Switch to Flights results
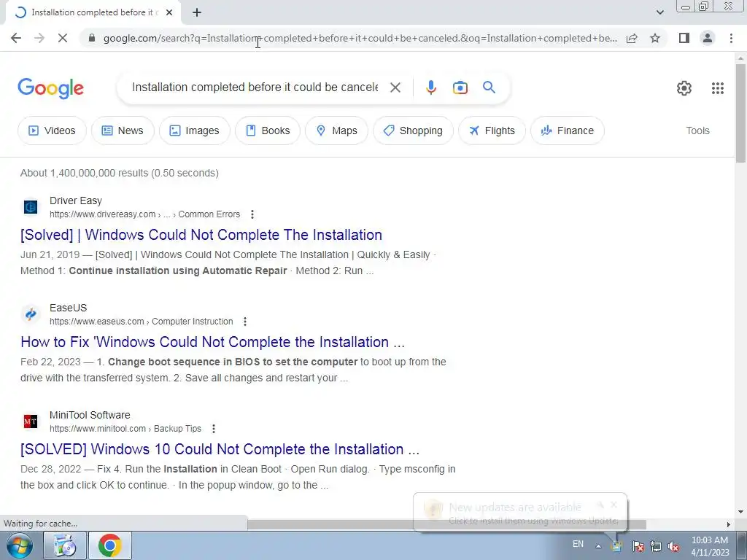 point(492,131)
